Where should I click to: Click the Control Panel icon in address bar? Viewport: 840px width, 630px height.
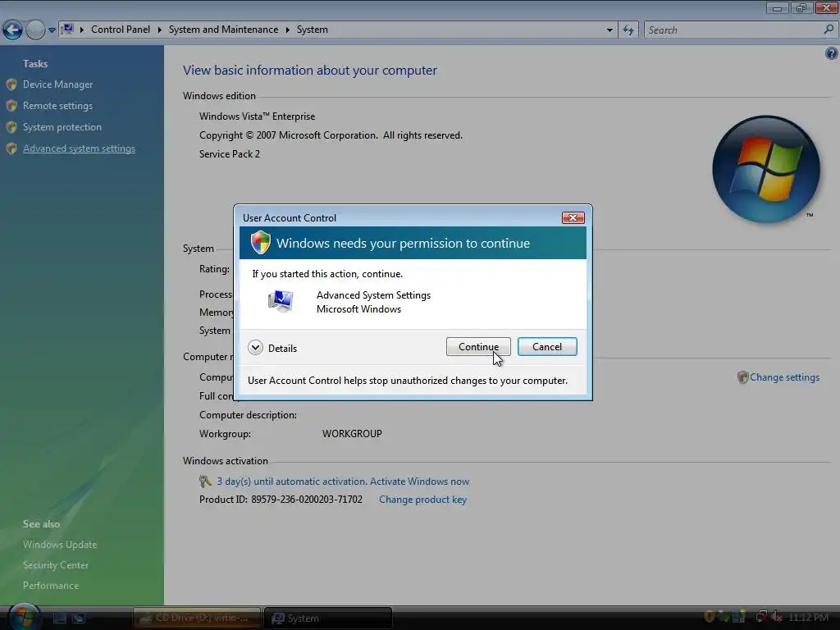click(67, 30)
